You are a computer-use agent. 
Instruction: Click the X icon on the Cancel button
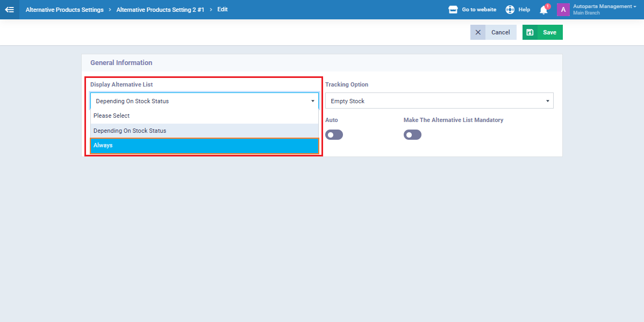[x=478, y=32]
